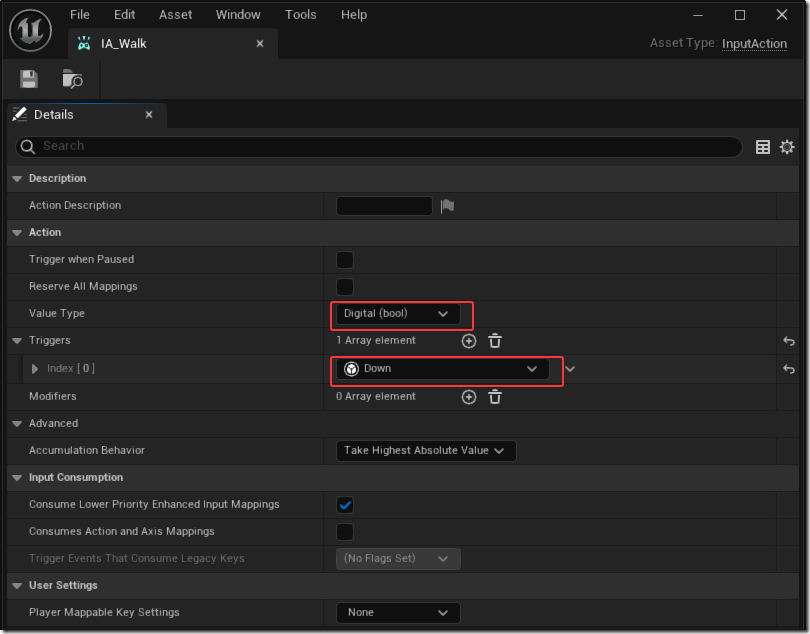Add a Modifiers array element
810x634 pixels.
[469, 397]
